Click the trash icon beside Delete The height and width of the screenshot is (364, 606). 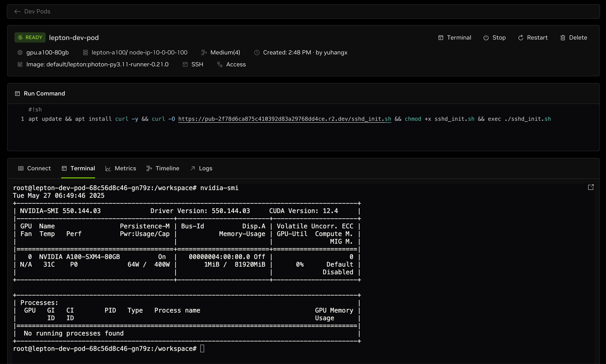coord(563,38)
